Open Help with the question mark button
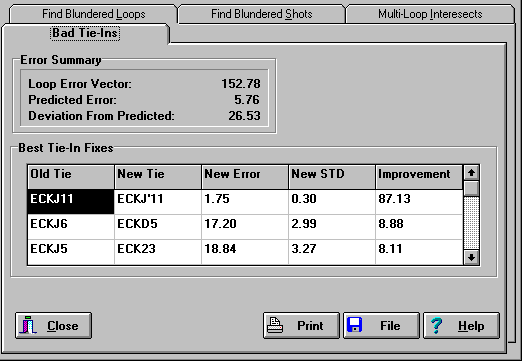 [x=462, y=325]
